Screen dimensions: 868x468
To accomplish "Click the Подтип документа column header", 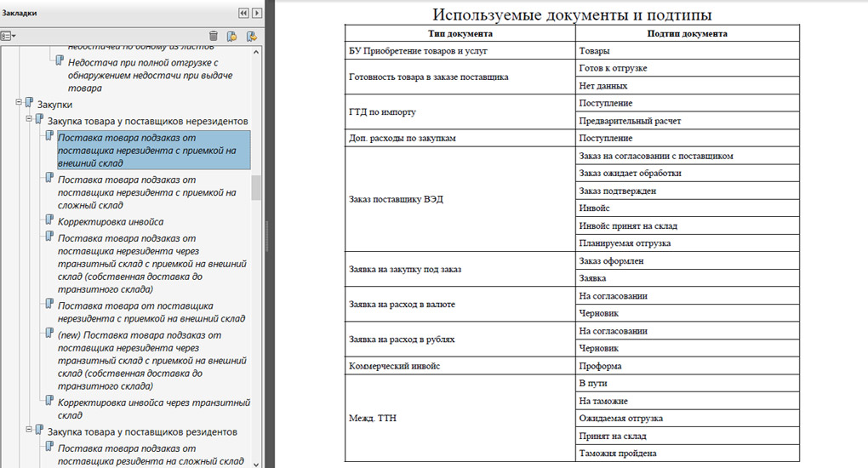I will pos(688,33).
